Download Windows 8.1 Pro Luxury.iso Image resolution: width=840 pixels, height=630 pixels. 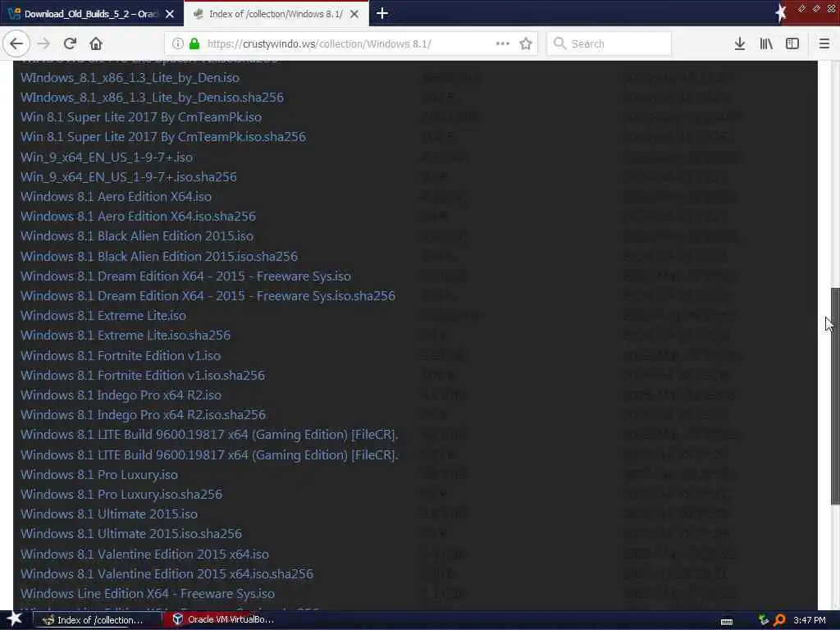point(99,475)
